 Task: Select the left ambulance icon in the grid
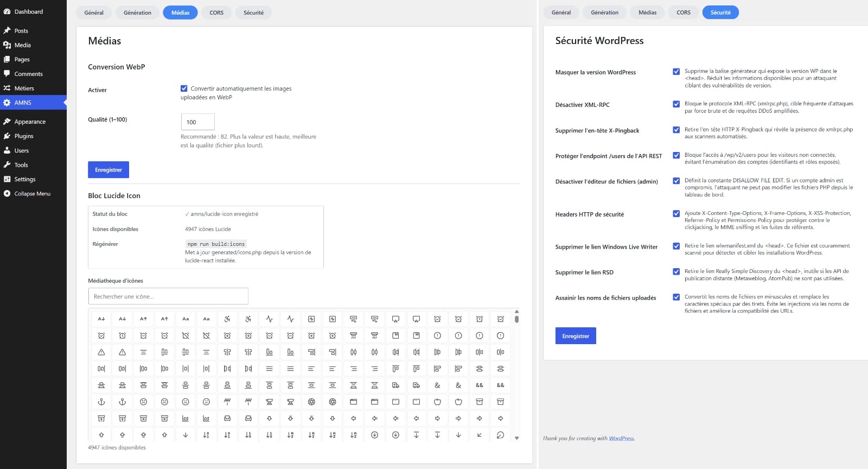395,385
